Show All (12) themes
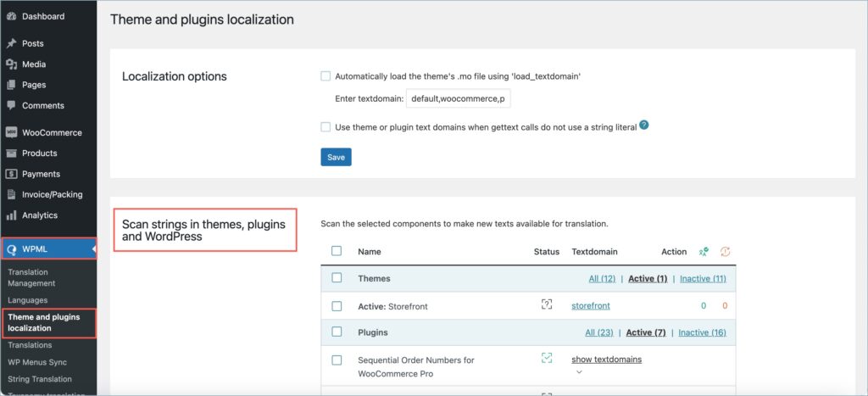The image size is (868, 396). pyautogui.click(x=602, y=279)
